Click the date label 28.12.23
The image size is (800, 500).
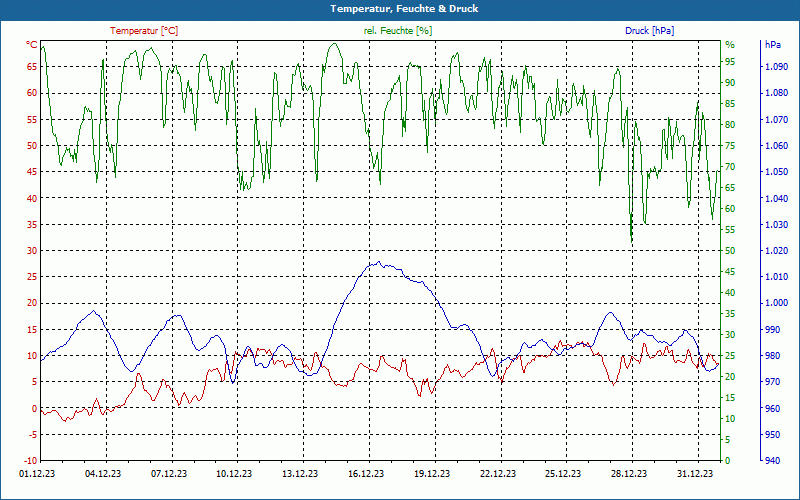[x=629, y=473]
